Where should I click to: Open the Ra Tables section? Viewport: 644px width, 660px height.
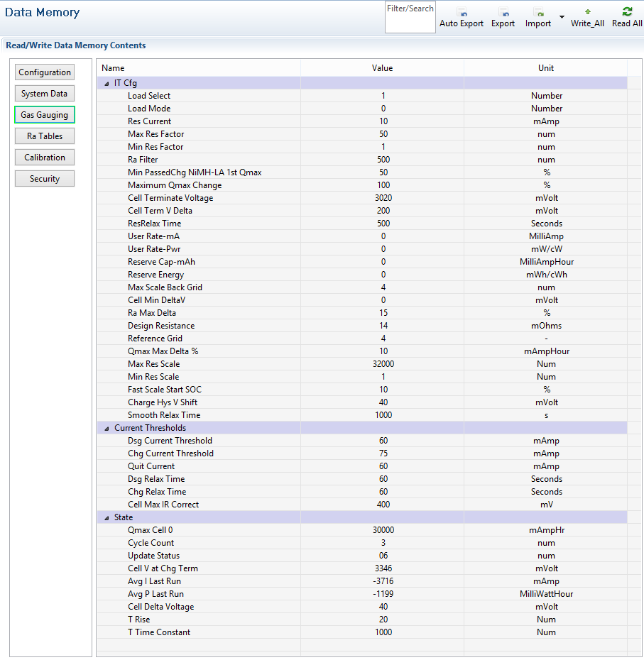click(45, 136)
